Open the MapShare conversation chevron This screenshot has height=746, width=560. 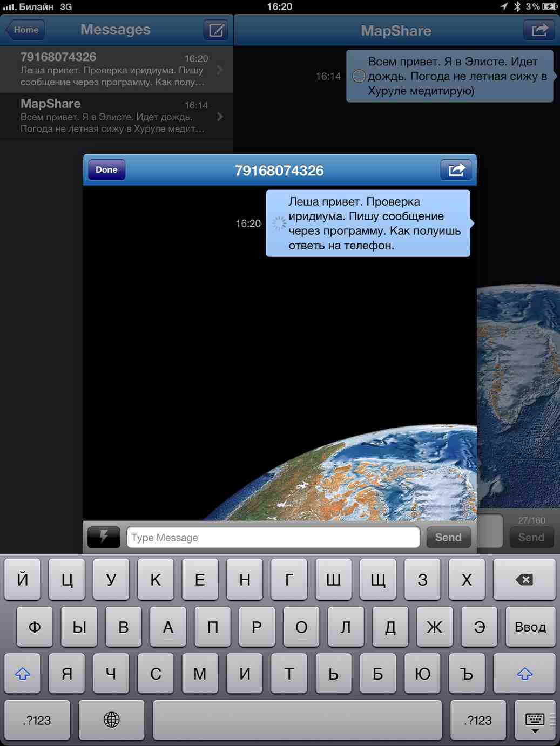pos(220,117)
